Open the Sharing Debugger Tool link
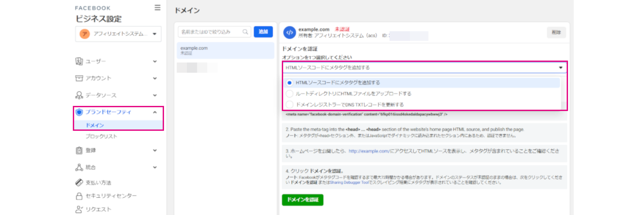This screenshot has height=215, width=644. pyautogui.click(x=349, y=182)
